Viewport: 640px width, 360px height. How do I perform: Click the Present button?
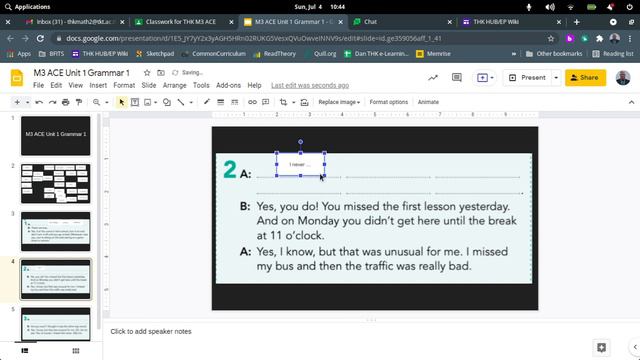pyautogui.click(x=528, y=78)
